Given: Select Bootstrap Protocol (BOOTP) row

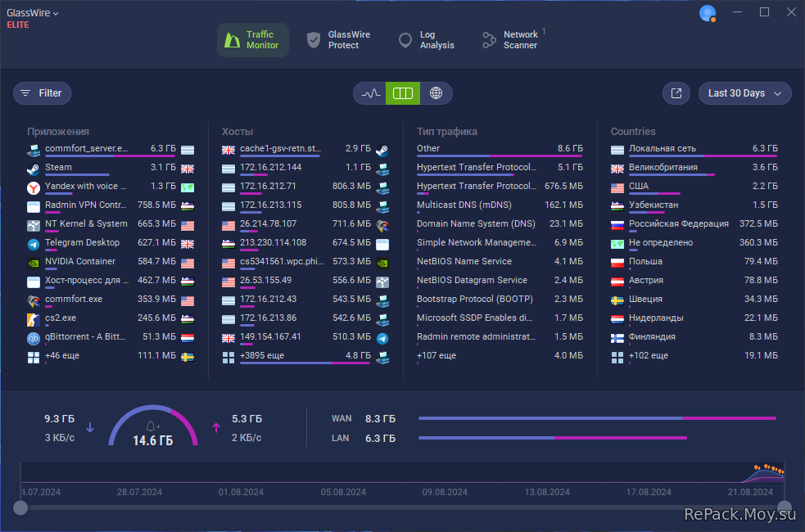Looking at the screenshot, I should point(500,300).
